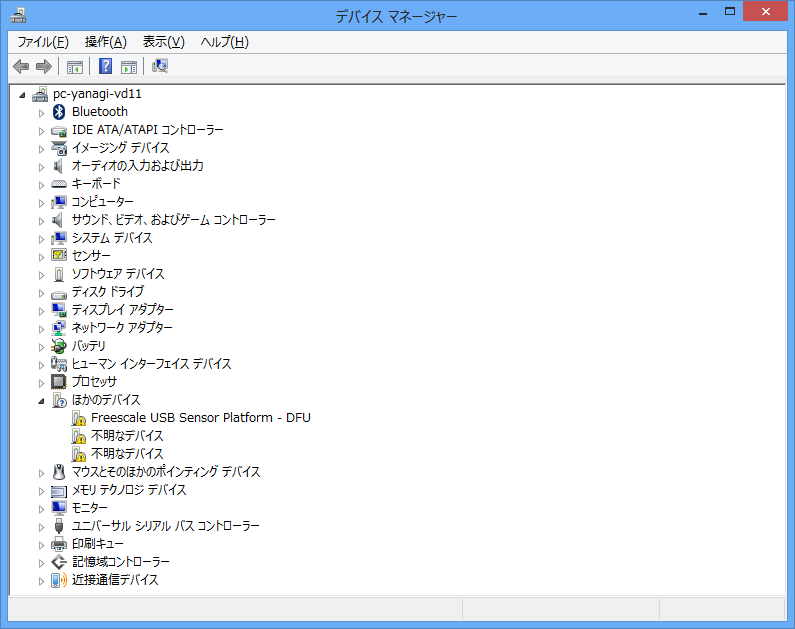Expand the システム デバイス node
795x629 pixels.
tap(41, 239)
